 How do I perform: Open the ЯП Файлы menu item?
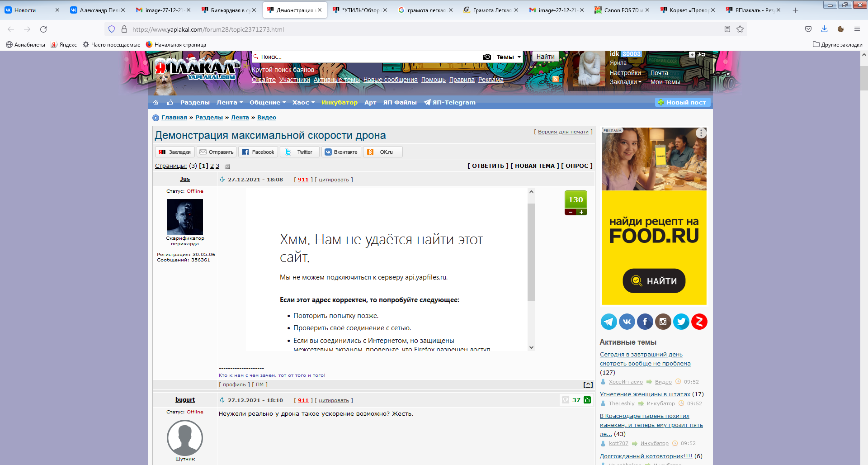tap(400, 103)
